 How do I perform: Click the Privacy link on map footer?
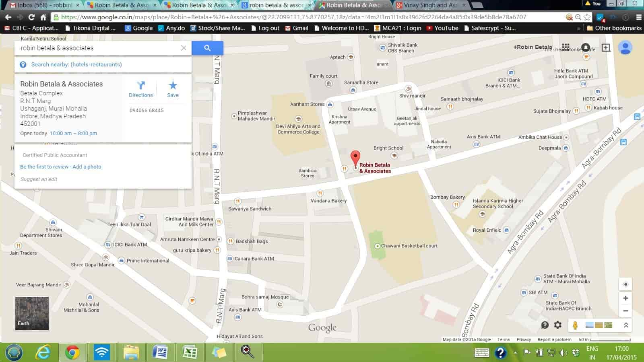pos(524,339)
